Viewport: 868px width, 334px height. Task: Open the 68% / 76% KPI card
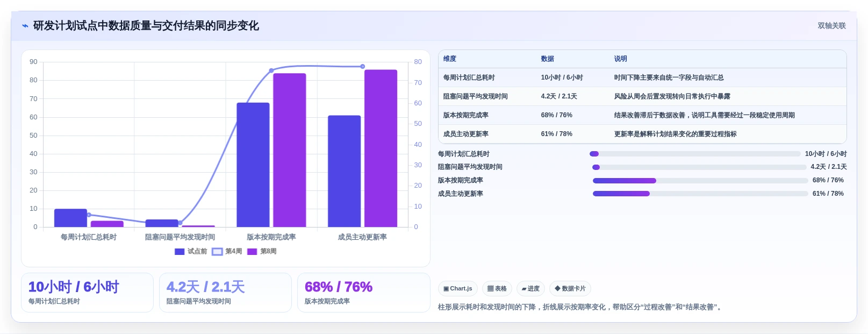click(363, 293)
